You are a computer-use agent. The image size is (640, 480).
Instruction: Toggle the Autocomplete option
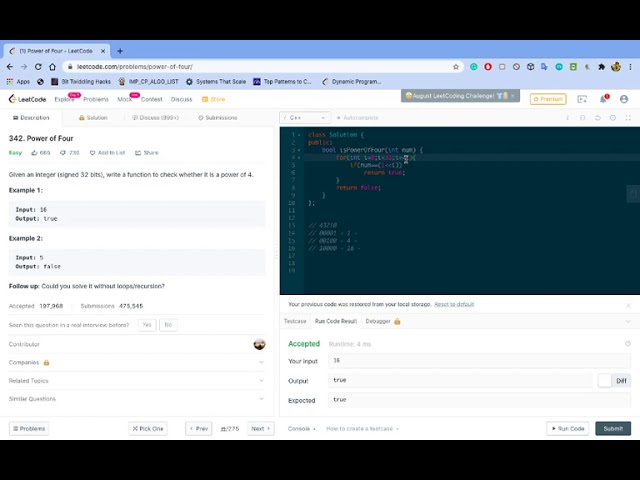coord(358,118)
